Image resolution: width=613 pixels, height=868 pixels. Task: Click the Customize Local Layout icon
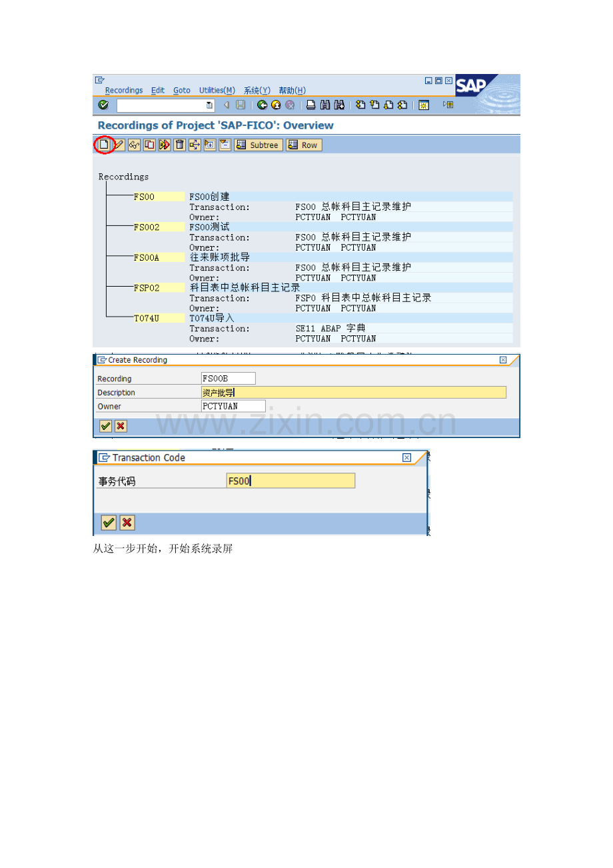448,105
